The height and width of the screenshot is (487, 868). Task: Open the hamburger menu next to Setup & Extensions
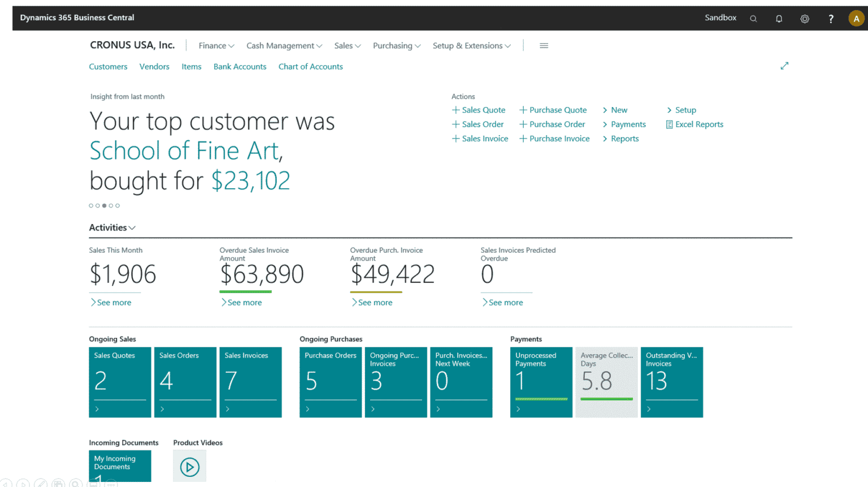click(x=544, y=45)
